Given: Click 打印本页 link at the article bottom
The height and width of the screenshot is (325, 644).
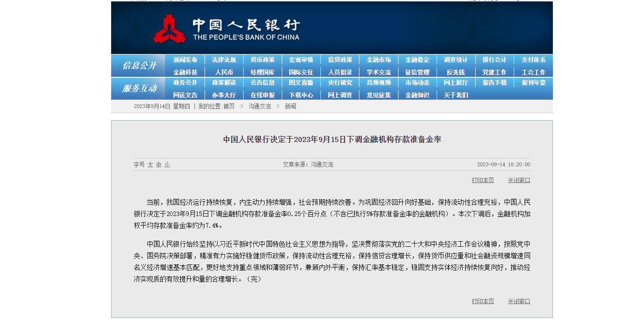Looking at the screenshot, I should (x=483, y=302).
